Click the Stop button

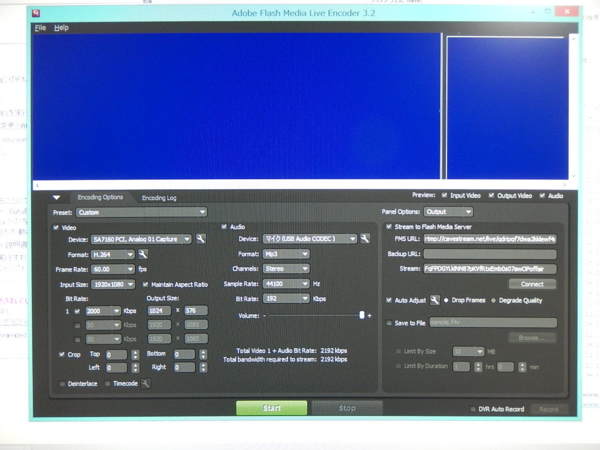click(347, 408)
